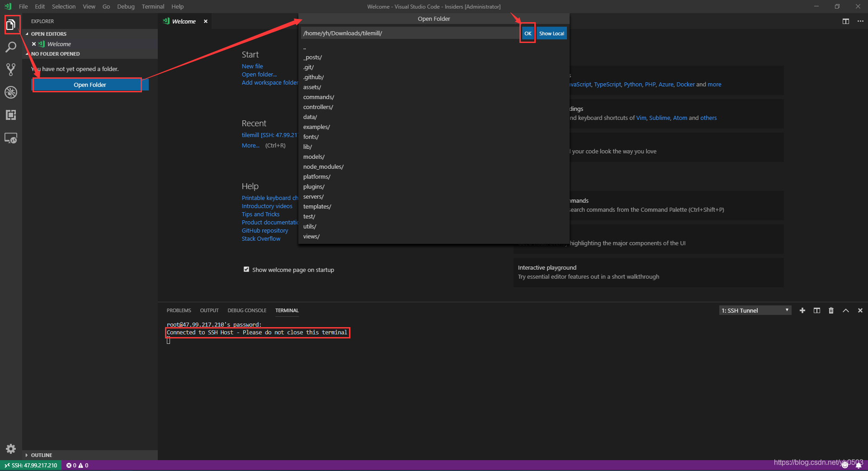Viewport: 868px width, 471px height.
Task: Close the terminal panel
Action: 860,310
